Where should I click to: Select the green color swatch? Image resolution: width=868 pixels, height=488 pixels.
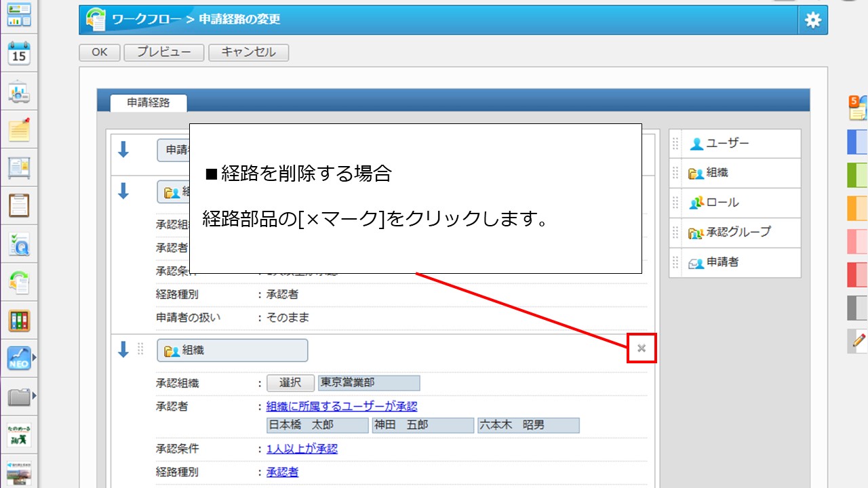(858, 175)
